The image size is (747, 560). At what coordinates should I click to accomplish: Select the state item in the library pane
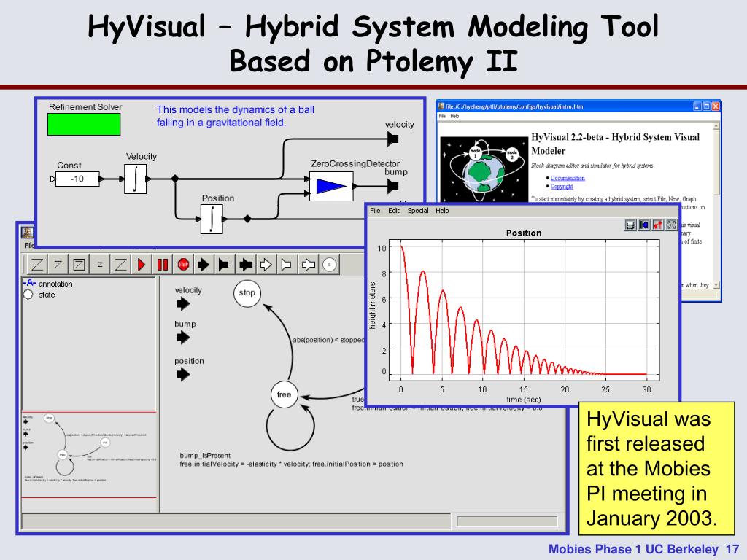(x=39, y=295)
